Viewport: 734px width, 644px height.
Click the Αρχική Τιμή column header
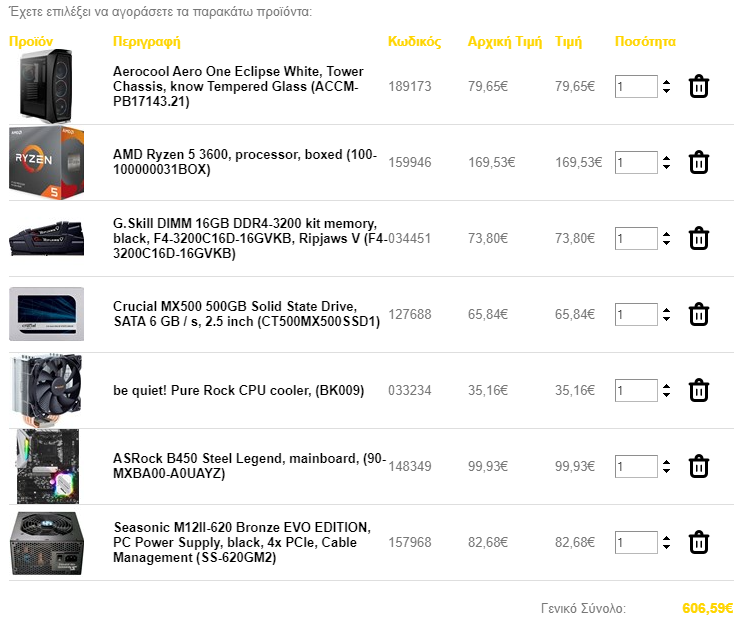pos(505,42)
